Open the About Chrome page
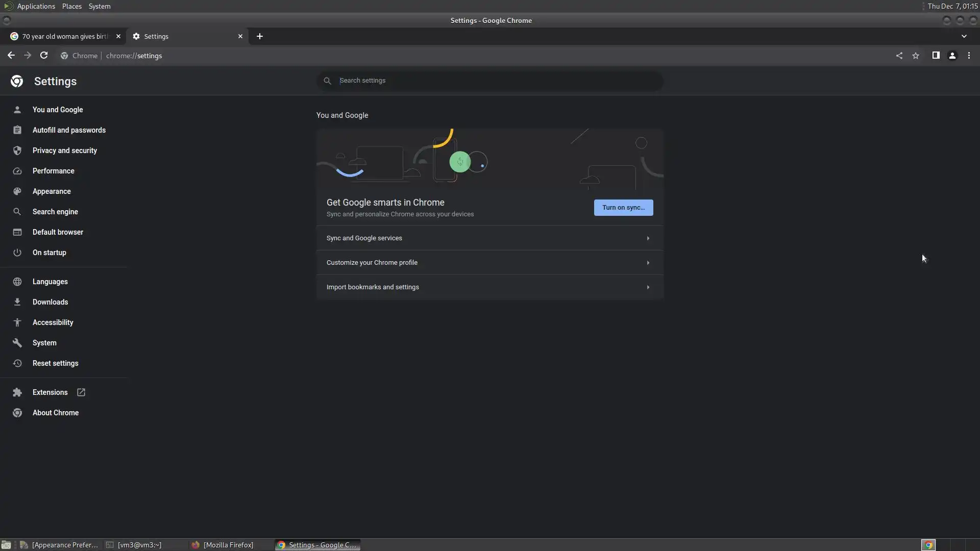Viewport: 980px width, 551px height. coord(55,413)
